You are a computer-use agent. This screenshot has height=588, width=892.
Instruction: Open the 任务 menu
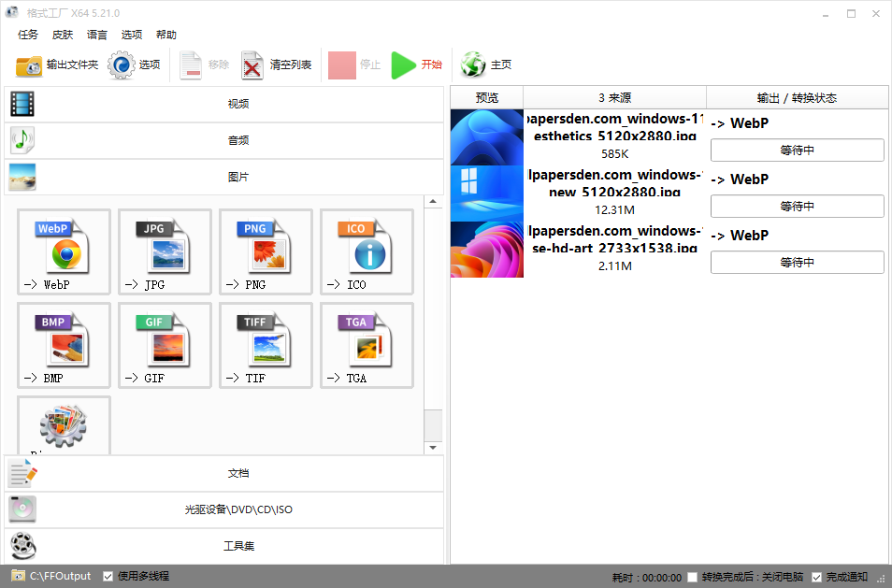(x=27, y=35)
